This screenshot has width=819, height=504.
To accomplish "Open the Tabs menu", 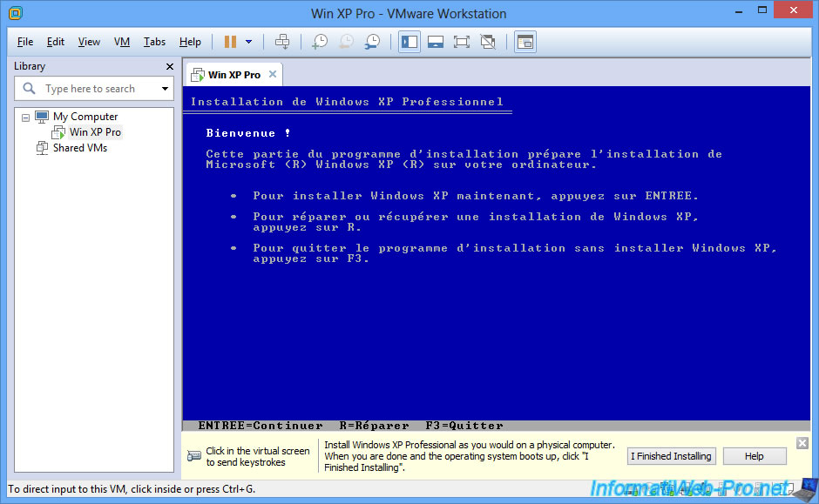I will 154,42.
